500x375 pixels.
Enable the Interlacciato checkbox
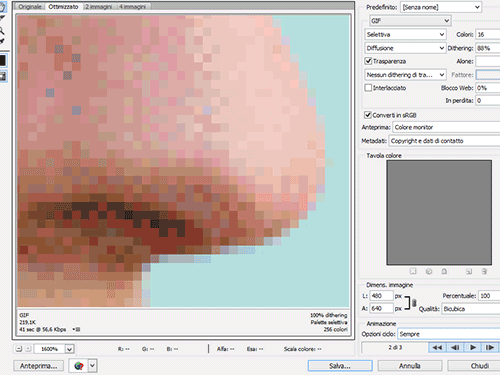click(368, 88)
